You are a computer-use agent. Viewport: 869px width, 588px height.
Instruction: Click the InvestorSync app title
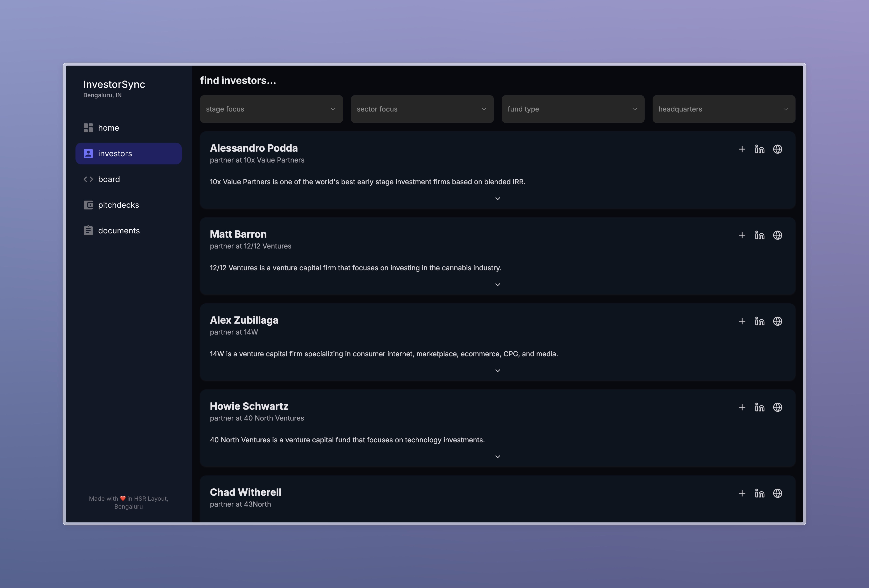[114, 85]
